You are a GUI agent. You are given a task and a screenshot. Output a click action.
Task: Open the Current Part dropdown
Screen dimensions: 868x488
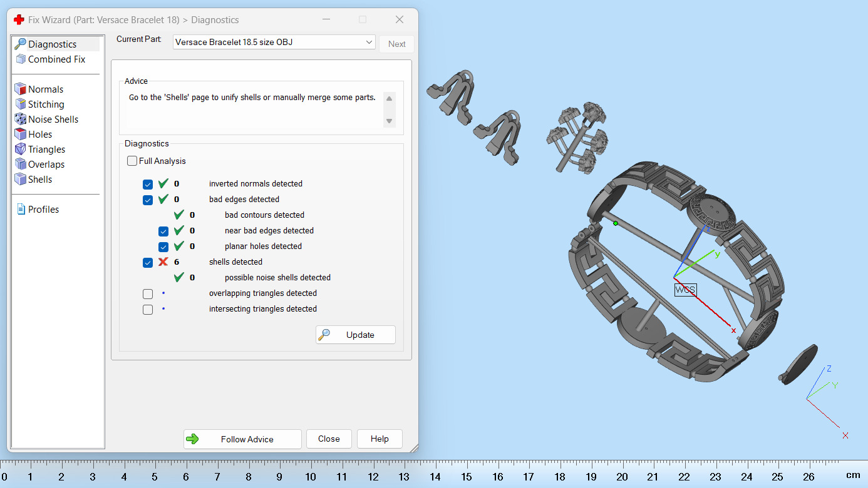(274, 42)
